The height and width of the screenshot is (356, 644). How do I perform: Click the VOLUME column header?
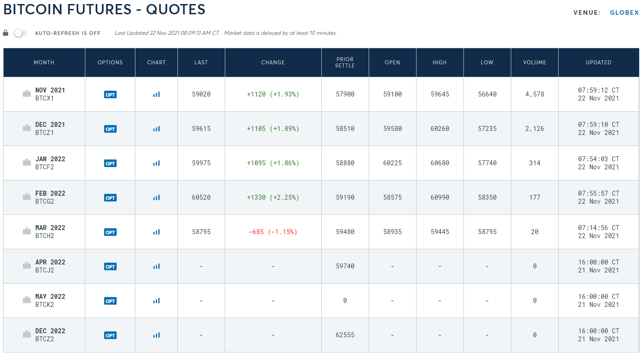pyautogui.click(x=535, y=63)
